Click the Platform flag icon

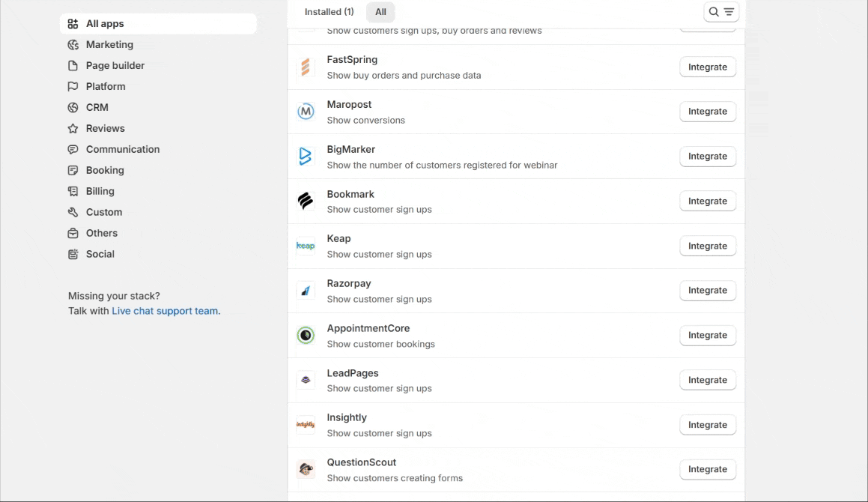73,86
